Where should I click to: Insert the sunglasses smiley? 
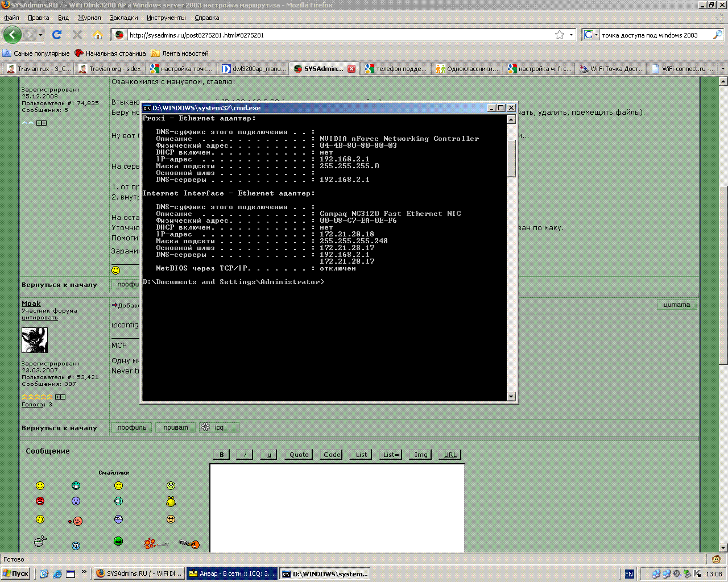[171, 519]
